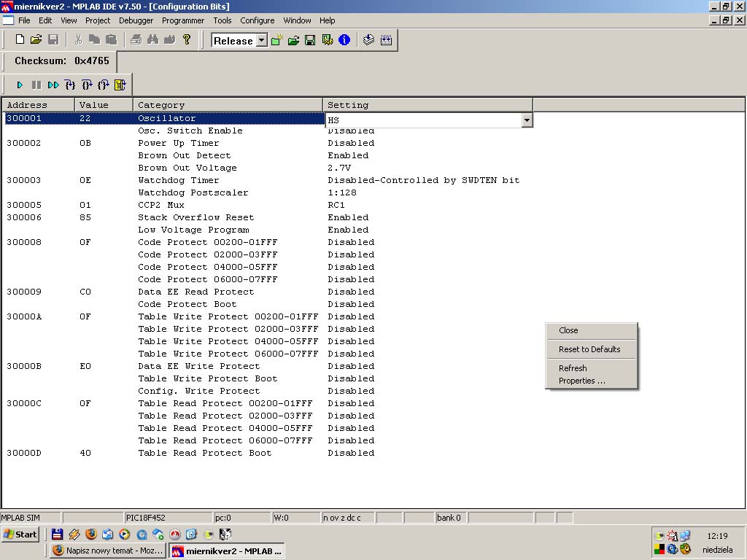Click the Table Read Protect Boot row

coord(267,453)
